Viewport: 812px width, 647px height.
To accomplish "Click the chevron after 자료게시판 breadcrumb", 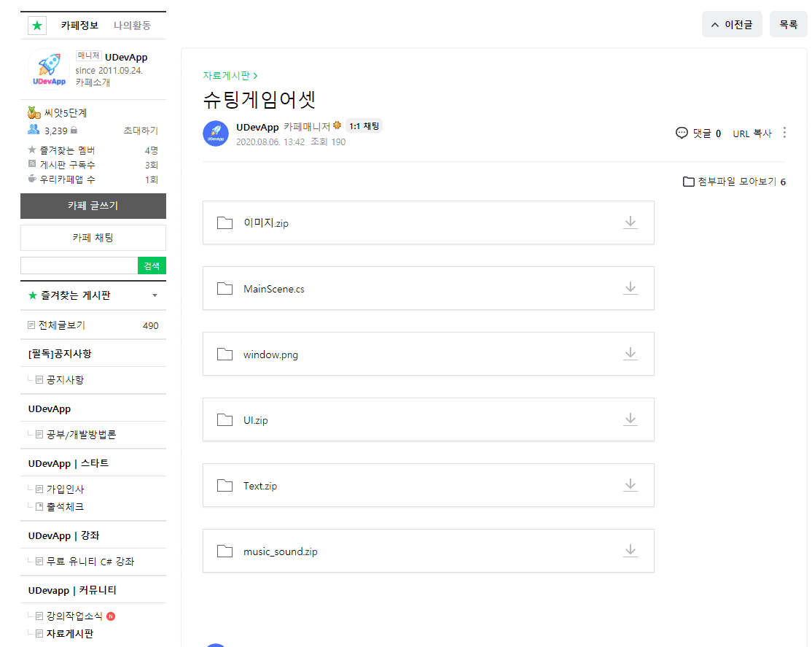I will (255, 76).
